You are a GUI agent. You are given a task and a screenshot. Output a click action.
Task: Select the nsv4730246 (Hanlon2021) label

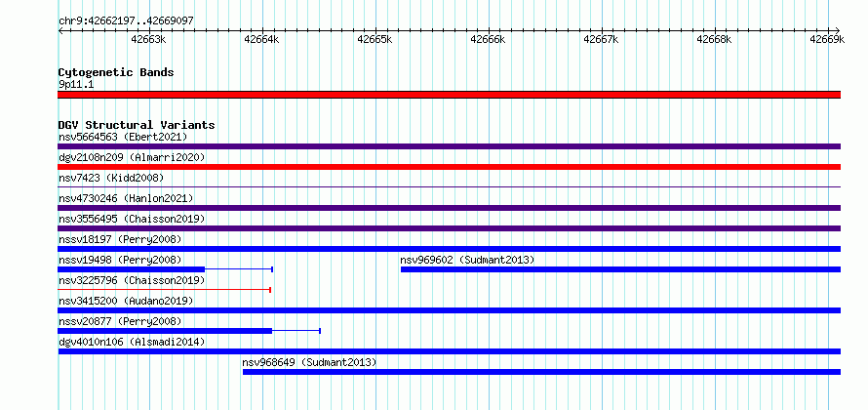click(126, 198)
